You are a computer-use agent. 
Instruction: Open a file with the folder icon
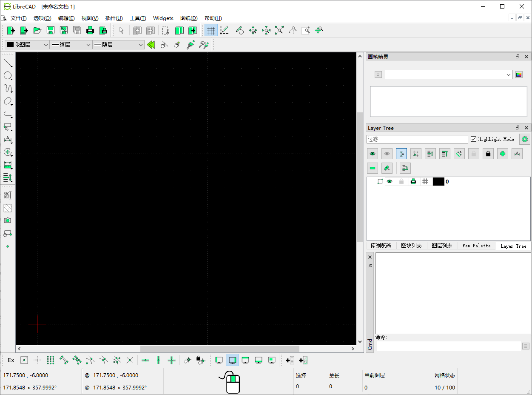tap(37, 30)
